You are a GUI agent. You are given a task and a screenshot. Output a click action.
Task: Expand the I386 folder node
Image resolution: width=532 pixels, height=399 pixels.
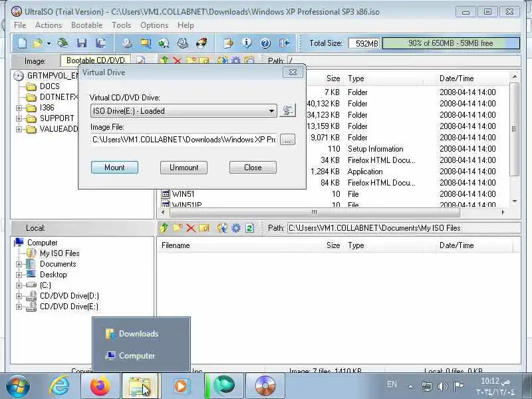coord(19,108)
